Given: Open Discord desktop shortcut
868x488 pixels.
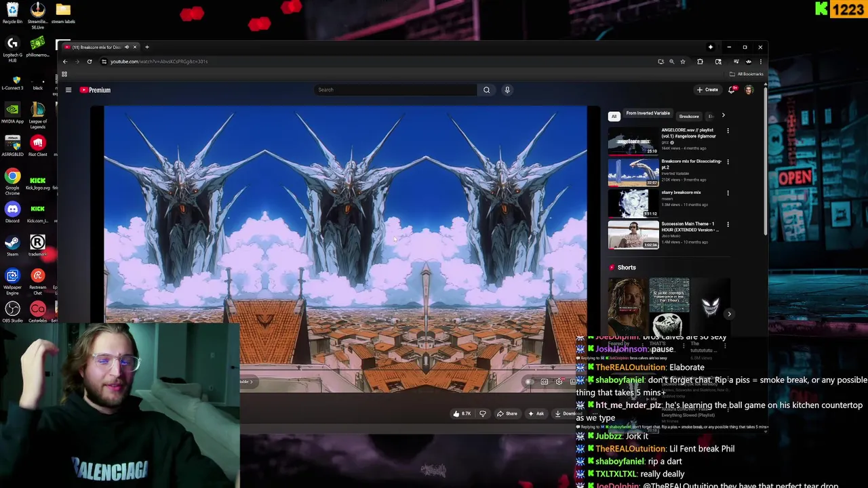Looking at the screenshot, I should click(x=12, y=212).
